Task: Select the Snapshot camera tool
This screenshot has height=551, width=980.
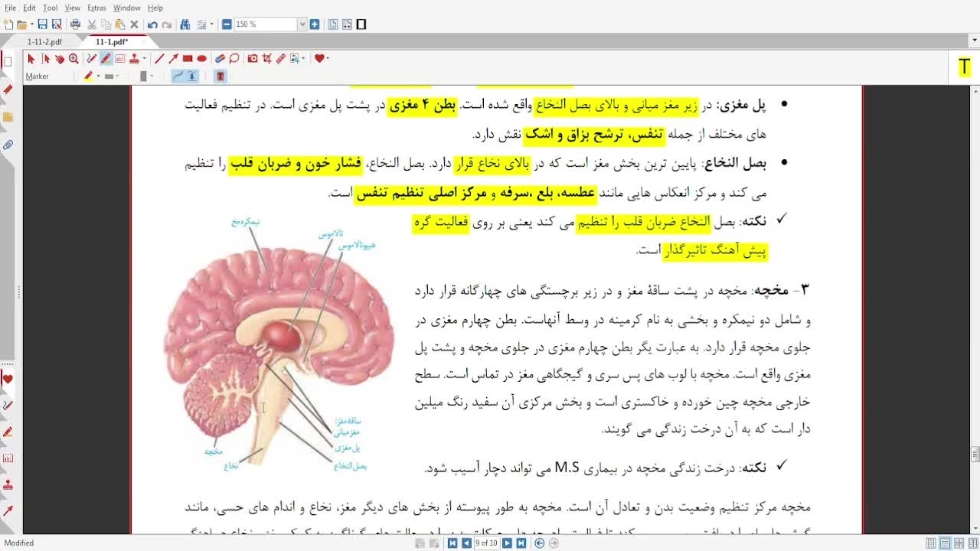Action: click(x=253, y=59)
